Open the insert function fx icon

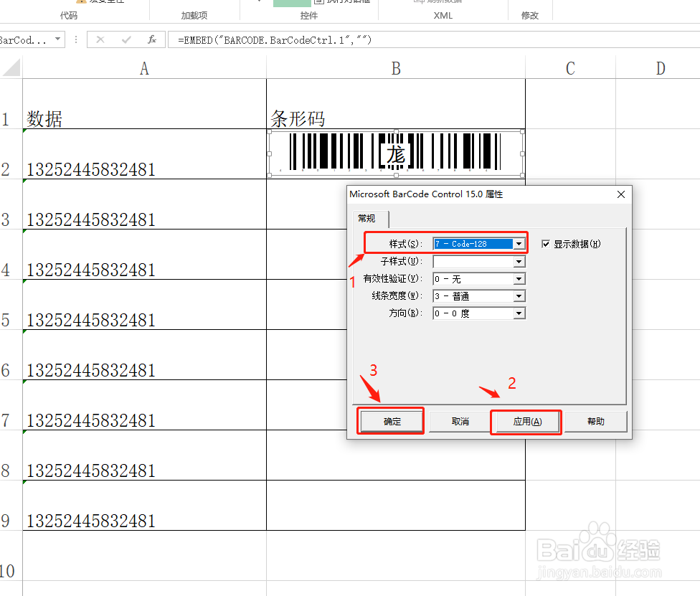[152, 39]
